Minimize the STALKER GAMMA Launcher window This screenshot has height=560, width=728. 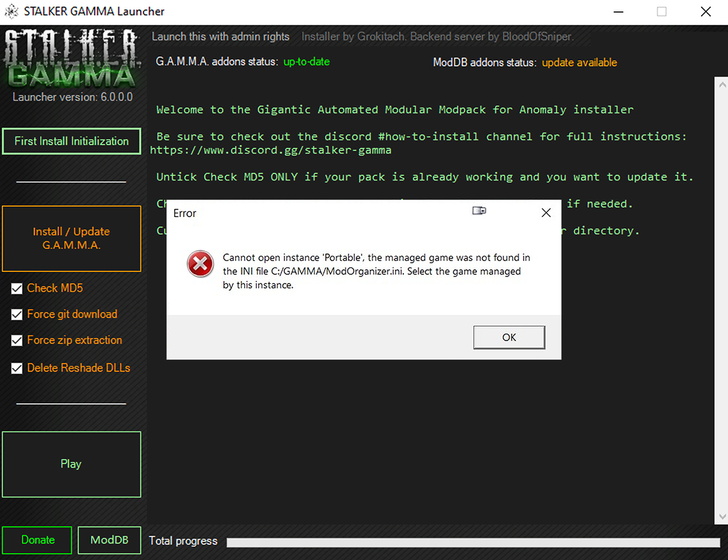click(x=619, y=12)
